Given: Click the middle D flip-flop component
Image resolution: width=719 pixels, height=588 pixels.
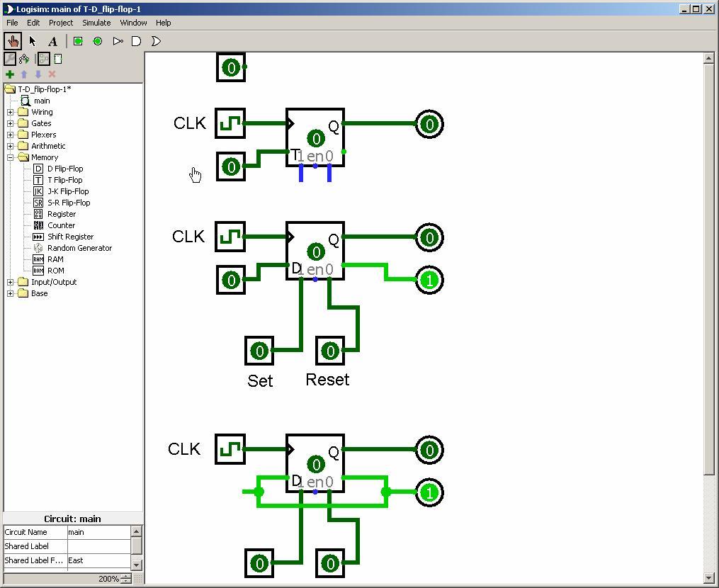Looking at the screenshot, I should click(315, 251).
